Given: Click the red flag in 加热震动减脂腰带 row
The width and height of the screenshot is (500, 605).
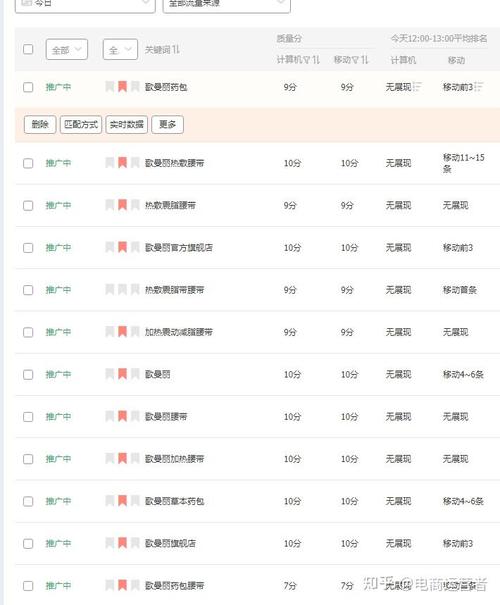Looking at the screenshot, I should coord(122,331).
